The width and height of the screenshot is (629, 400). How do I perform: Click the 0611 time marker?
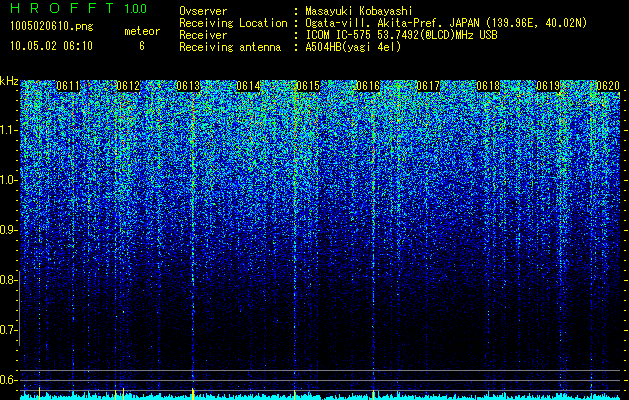pyautogui.click(x=68, y=86)
